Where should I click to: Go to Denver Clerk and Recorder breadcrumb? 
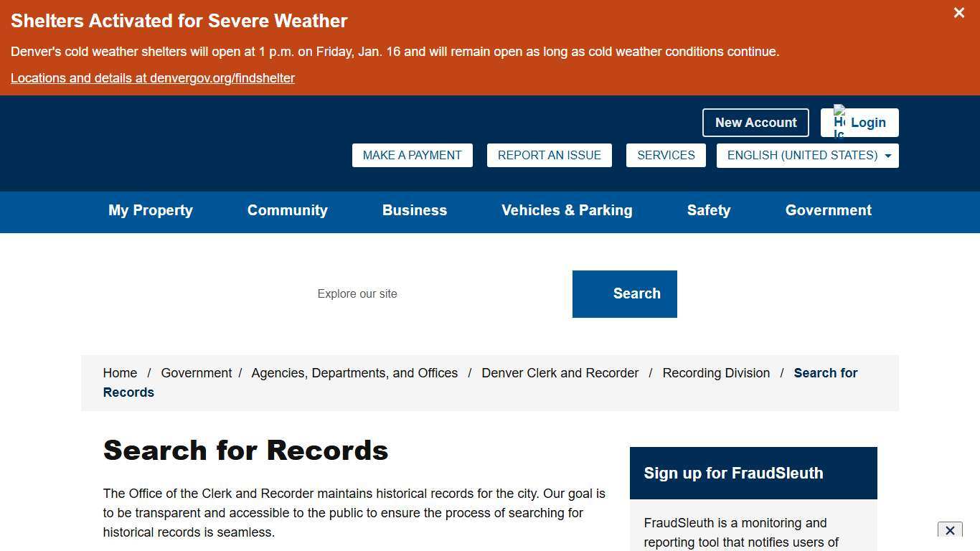560,373
